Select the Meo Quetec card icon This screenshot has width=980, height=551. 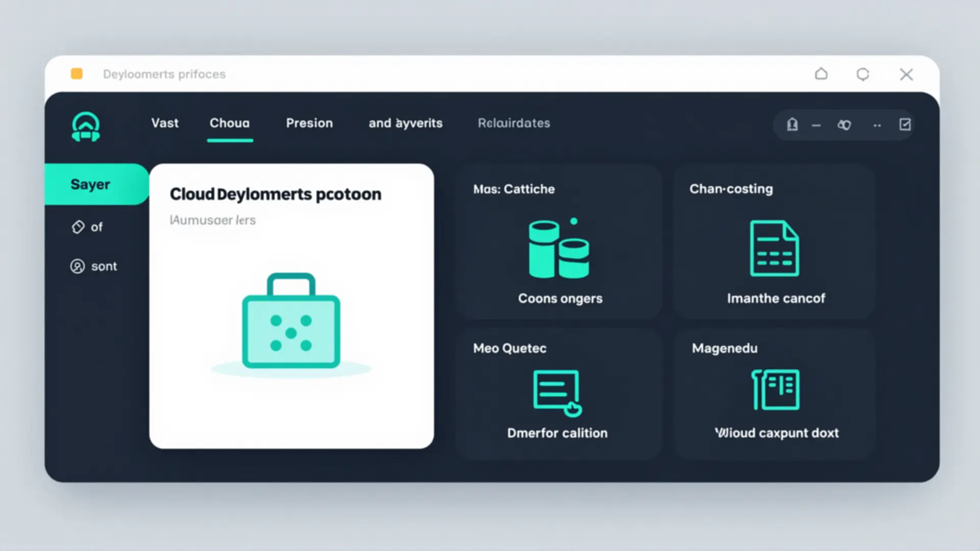557,393
